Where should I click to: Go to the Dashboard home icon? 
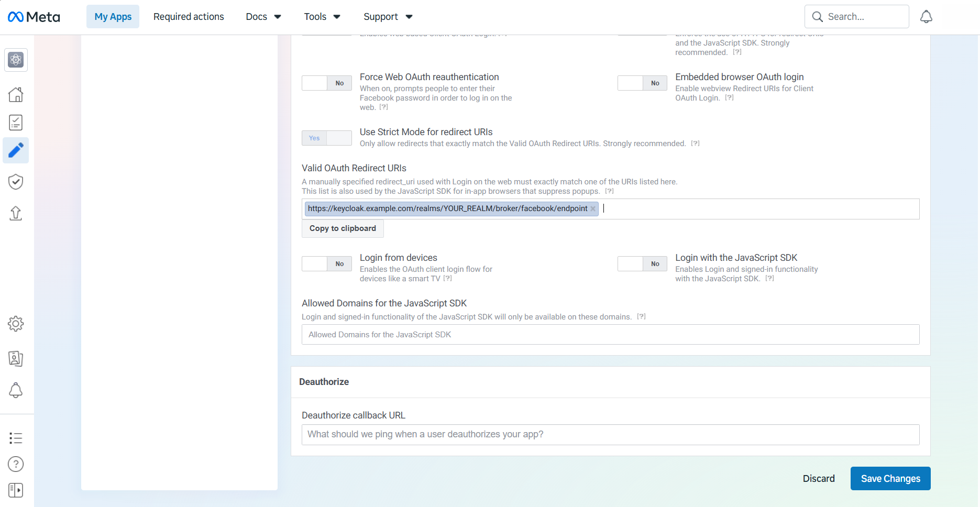click(16, 94)
